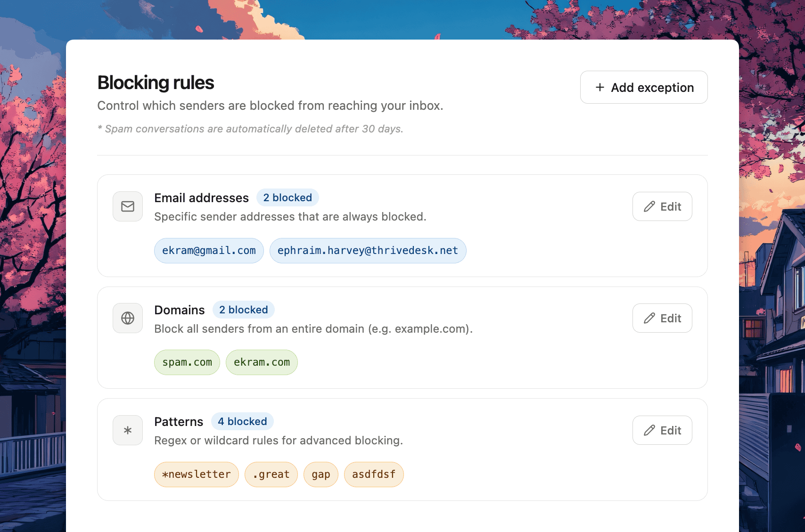The width and height of the screenshot is (805, 532).
Task: Select the *newsletter pattern chip
Action: 196,474
